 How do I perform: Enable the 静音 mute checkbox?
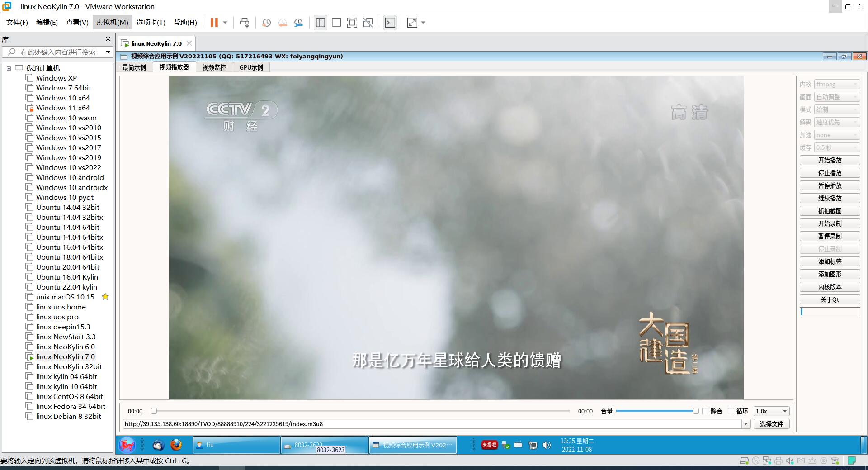click(x=705, y=411)
